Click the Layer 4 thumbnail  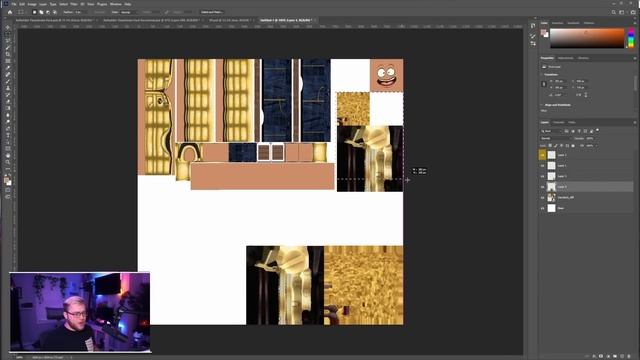point(551,187)
